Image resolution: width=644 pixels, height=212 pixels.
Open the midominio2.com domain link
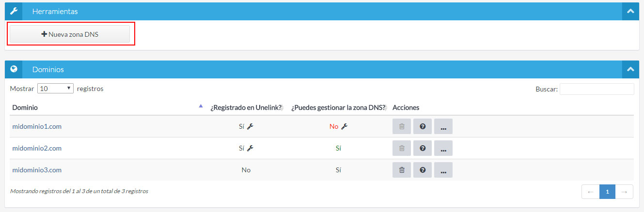coord(37,148)
